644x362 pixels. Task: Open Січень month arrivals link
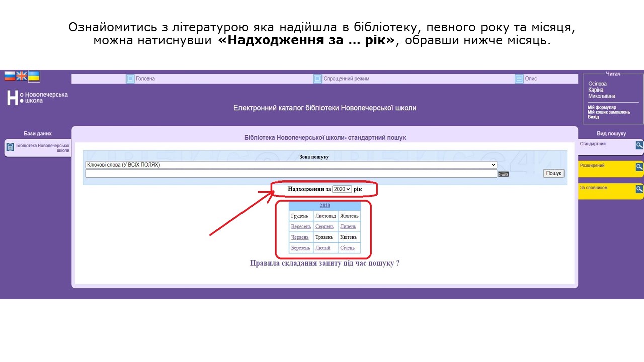pyautogui.click(x=347, y=248)
